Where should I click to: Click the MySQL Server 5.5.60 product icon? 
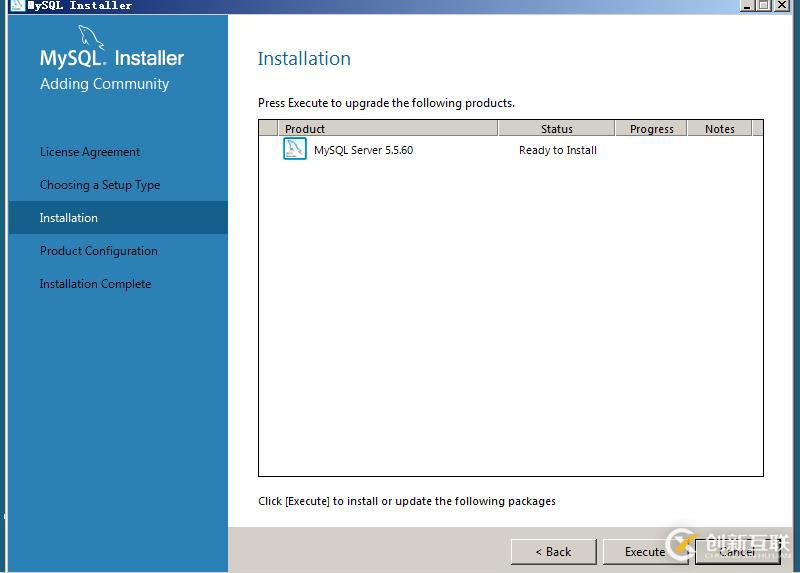[x=294, y=150]
